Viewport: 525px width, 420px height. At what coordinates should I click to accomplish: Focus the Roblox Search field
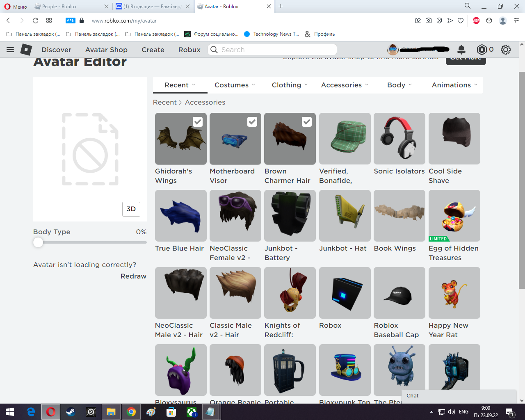click(272, 50)
